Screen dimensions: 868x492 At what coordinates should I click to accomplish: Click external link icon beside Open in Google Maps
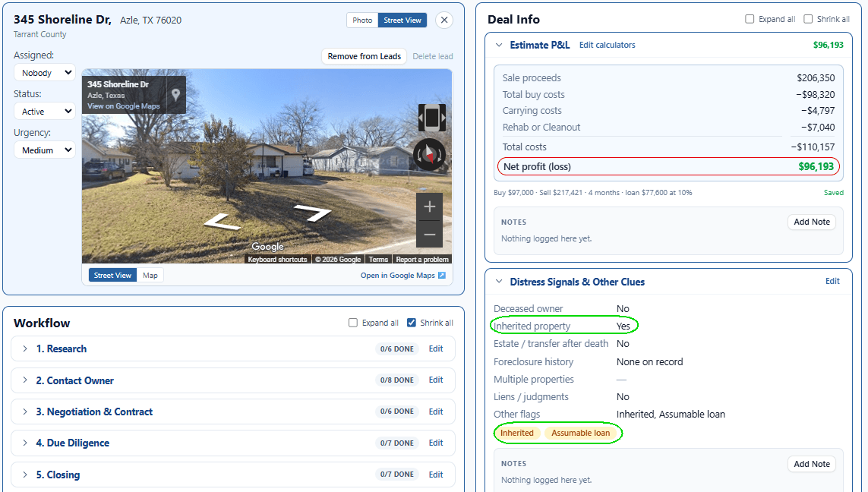442,275
